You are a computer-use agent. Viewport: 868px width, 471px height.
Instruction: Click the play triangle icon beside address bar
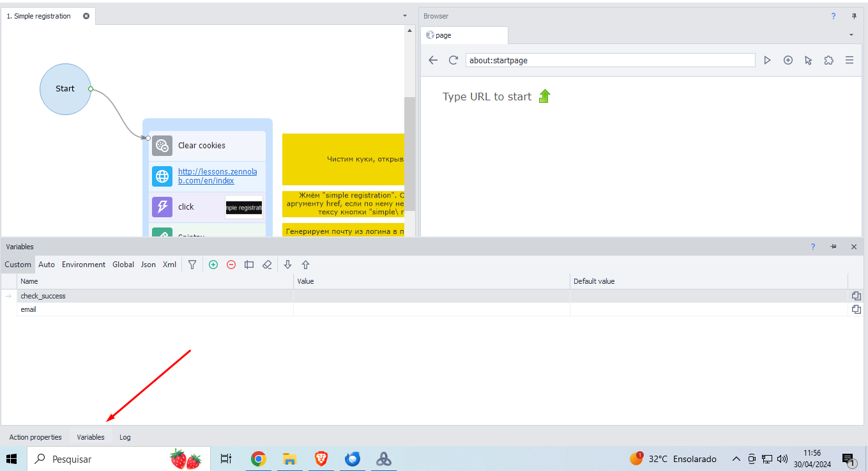[768, 60]
